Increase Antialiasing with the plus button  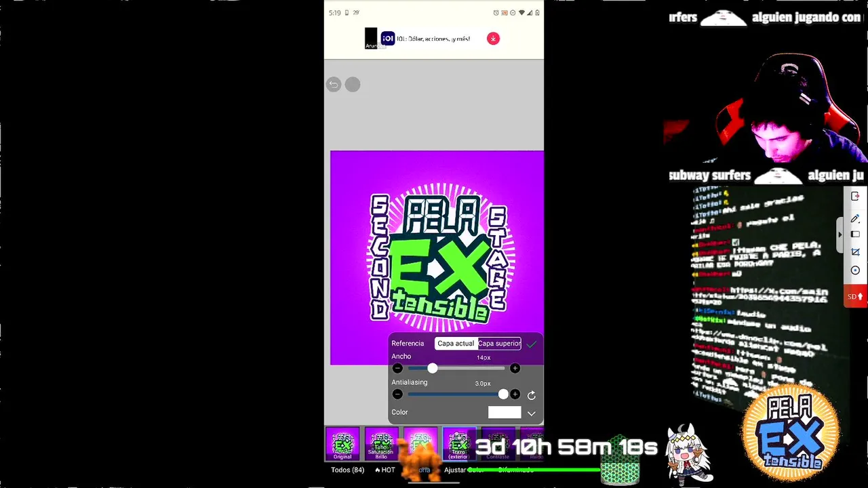[515, 394]
